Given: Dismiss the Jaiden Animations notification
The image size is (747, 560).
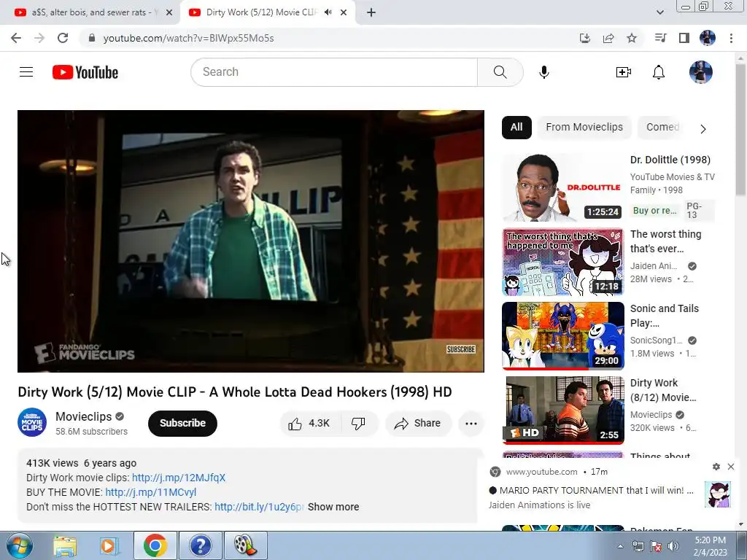Looking at the screenshot, I should (731, 467).
